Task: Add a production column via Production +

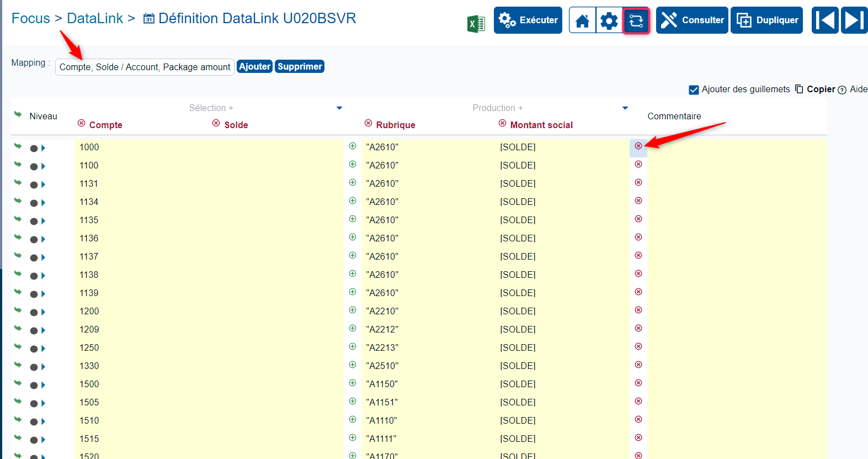Action: pyautogui.click(x=498, y=108)
